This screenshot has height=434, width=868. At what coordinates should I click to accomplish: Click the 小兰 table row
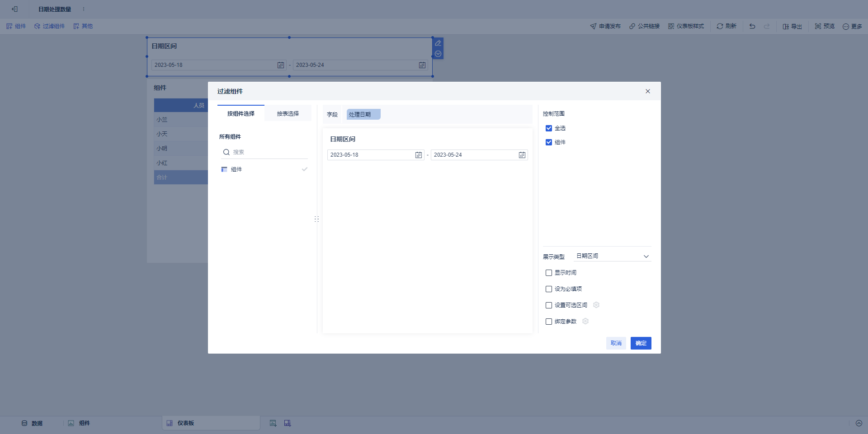181,120
